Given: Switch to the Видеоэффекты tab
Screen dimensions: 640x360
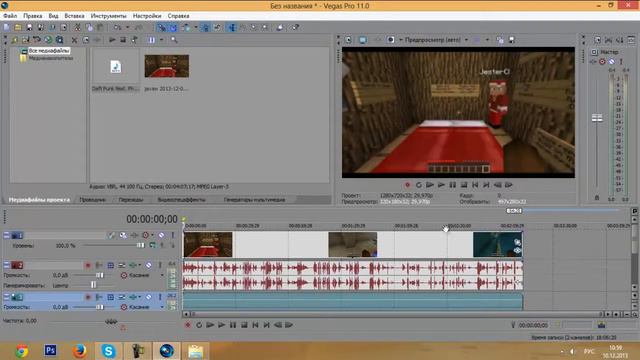Looking at the screenshot, I should (181, 200).
